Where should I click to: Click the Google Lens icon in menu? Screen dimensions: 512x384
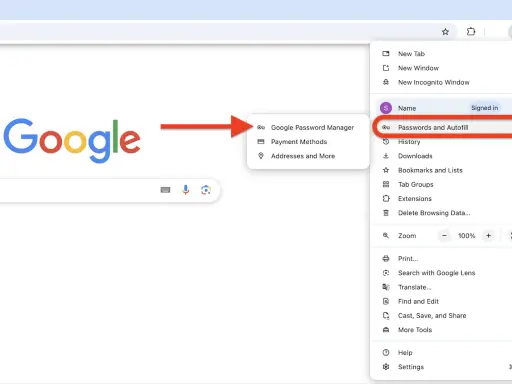[386, 273]
